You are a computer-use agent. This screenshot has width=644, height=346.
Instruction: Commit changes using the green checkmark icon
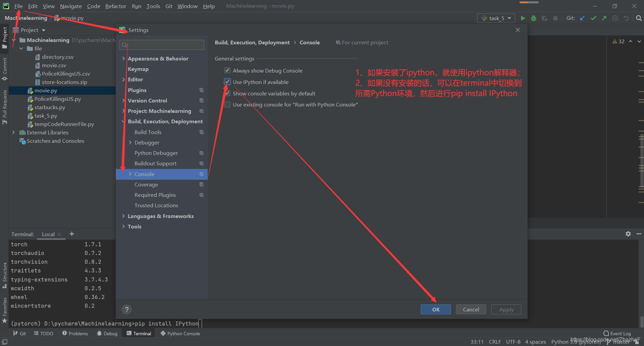593,18
